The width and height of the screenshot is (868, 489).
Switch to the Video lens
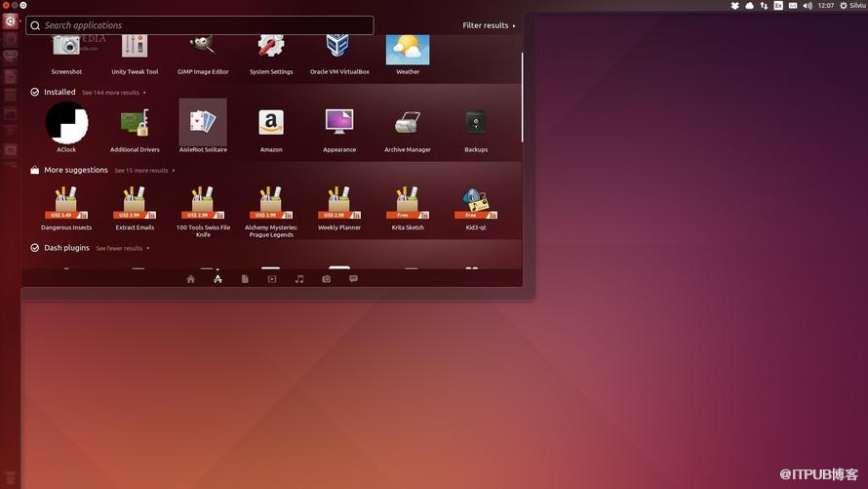(x=272, y=279)
